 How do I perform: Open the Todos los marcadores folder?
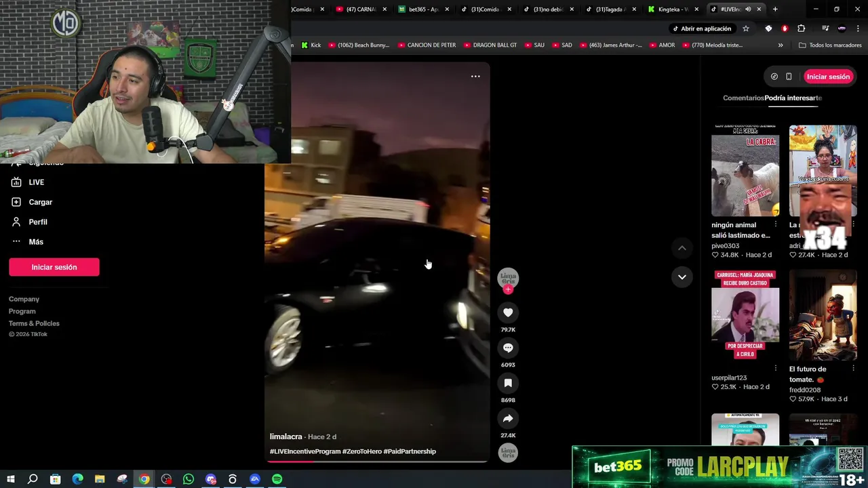tap(830, 45)
